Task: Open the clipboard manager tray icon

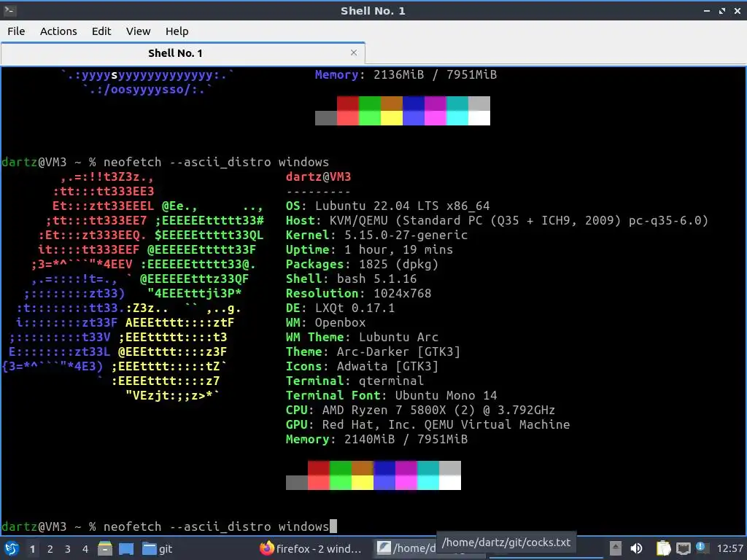Action: 663,548
